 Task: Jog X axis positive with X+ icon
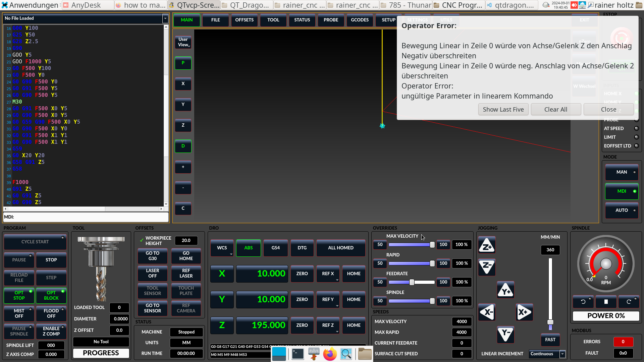524,312
